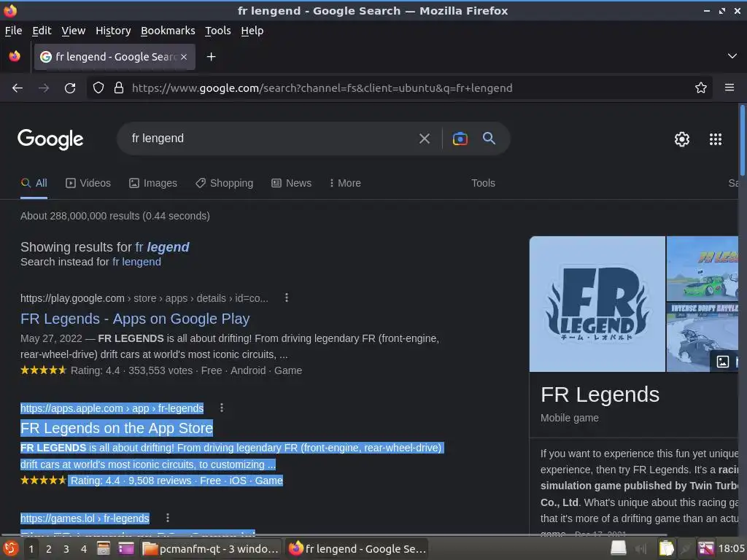Go back with the browser back arrow
The image size is (747, 560).
18,87
